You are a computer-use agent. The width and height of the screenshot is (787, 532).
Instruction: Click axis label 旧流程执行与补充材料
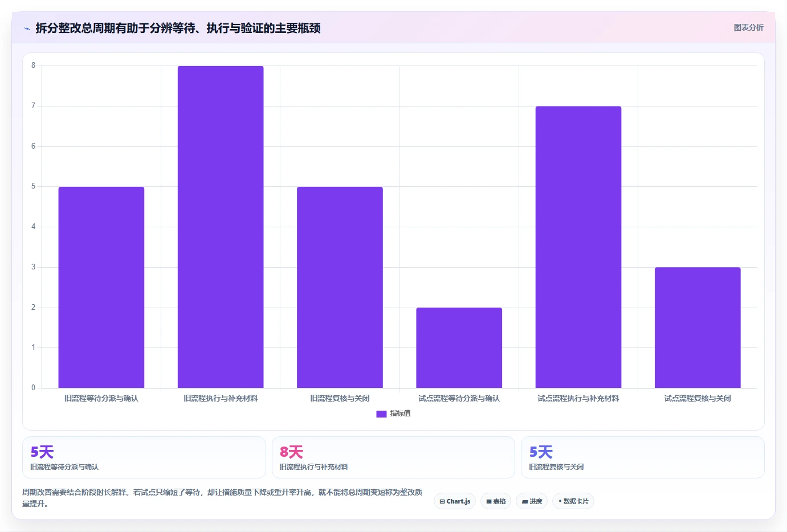pyautogui.click(x=221, y=398)
